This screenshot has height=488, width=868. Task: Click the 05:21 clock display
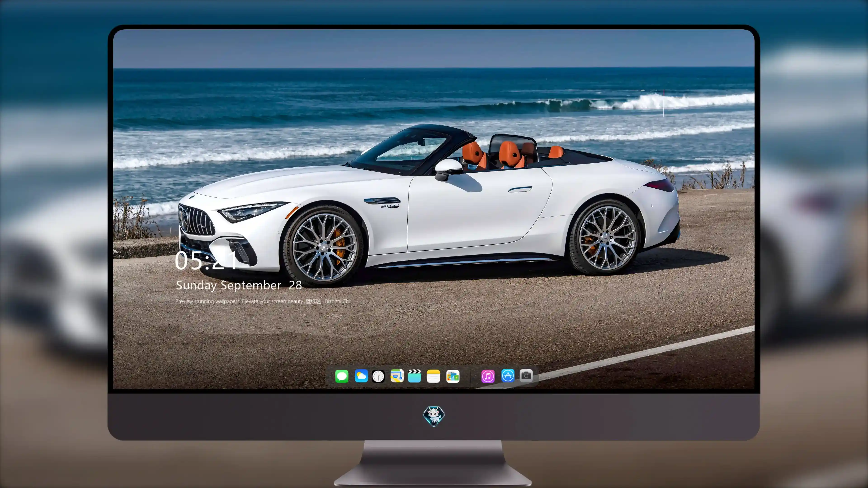[x=206, y=261]
